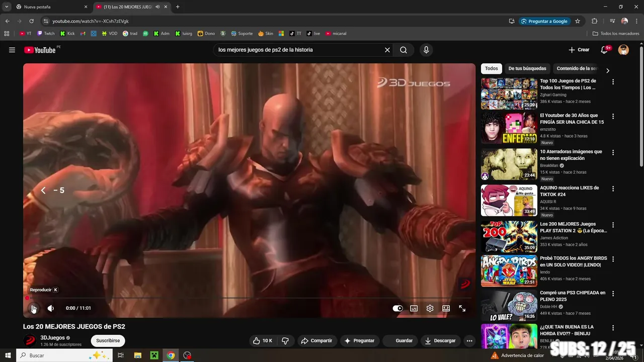Screen dimensions: 644x362
Task: Open the VOD bookmark
Action: [109, 34]
